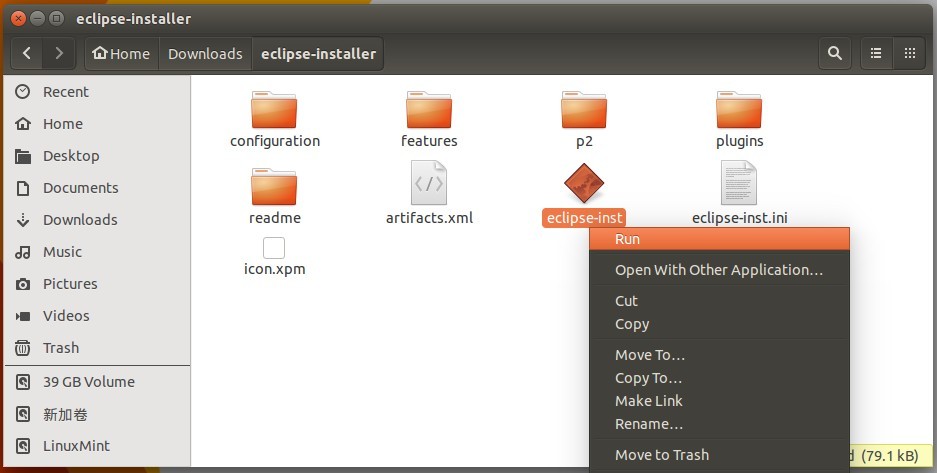Select Rename… in the context menu

[x=719, y=424]
